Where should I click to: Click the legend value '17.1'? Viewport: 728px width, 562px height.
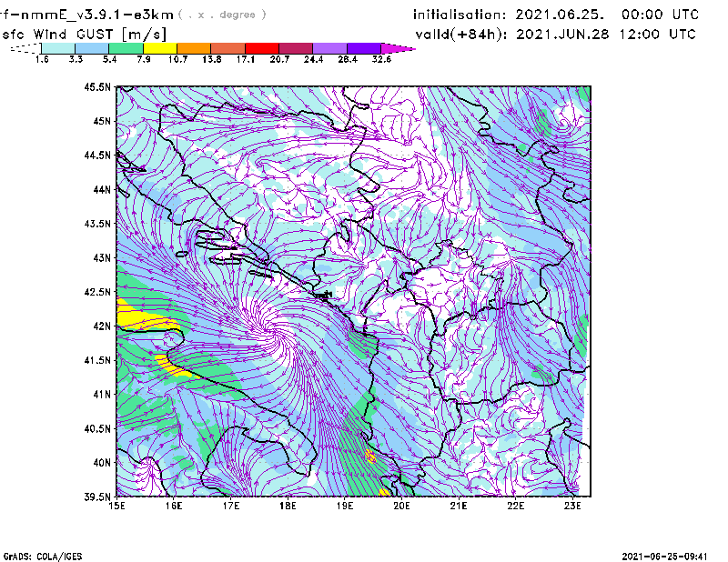[246, 59]
